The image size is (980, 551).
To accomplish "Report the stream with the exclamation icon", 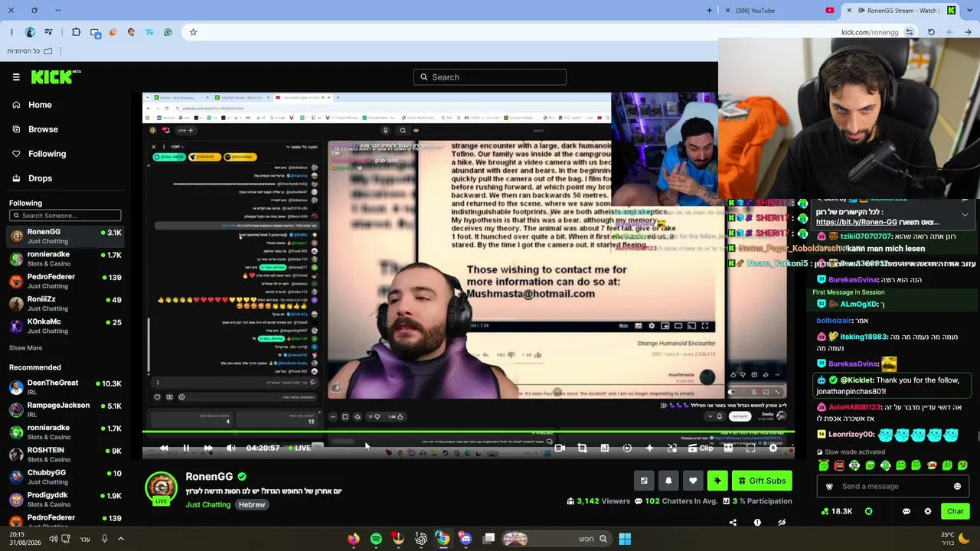I will coord(757,523).
